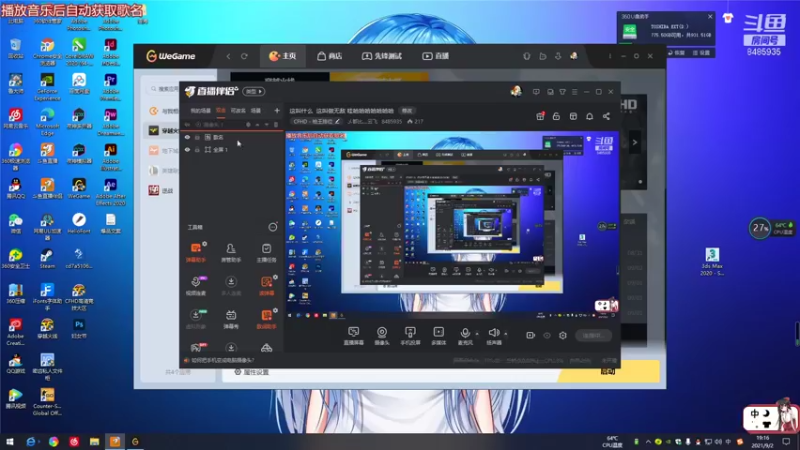Refresh the WeGame page
This screenshot has width=800, height=450.
tap(244, 56)
